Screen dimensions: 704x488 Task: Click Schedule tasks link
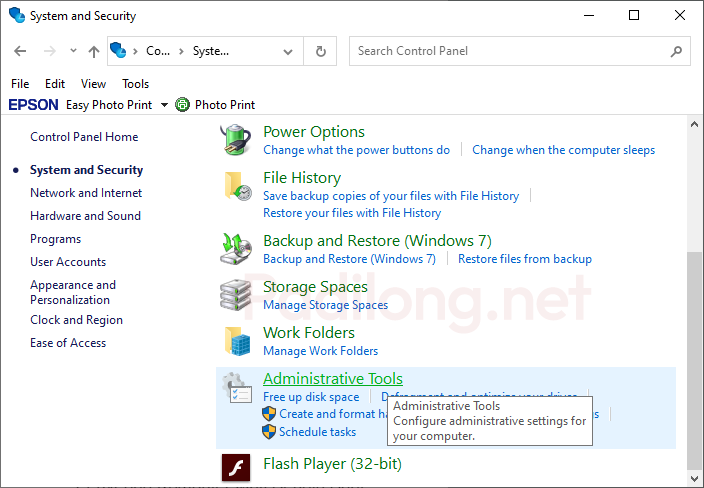click(x=317, y=432)
